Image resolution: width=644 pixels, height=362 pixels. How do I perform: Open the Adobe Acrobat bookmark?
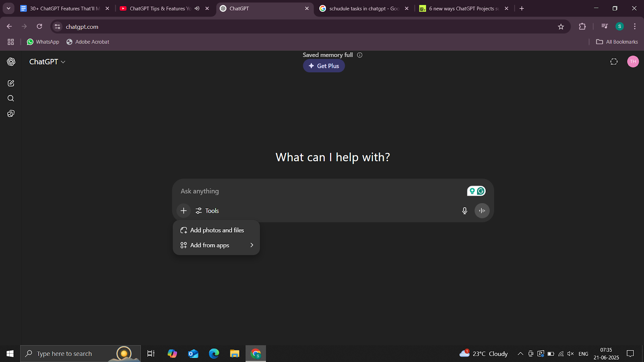[x=88, y=42]
